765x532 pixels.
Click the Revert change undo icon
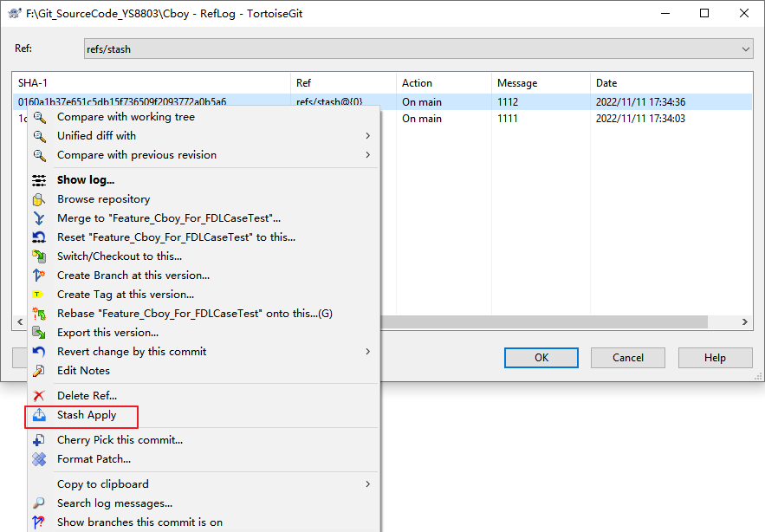point(39,352)
